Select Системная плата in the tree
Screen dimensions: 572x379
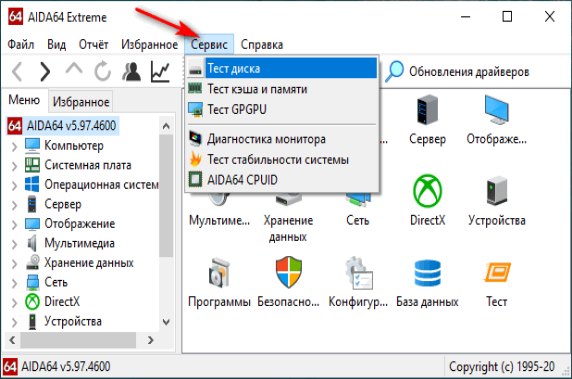click(88, 165)
